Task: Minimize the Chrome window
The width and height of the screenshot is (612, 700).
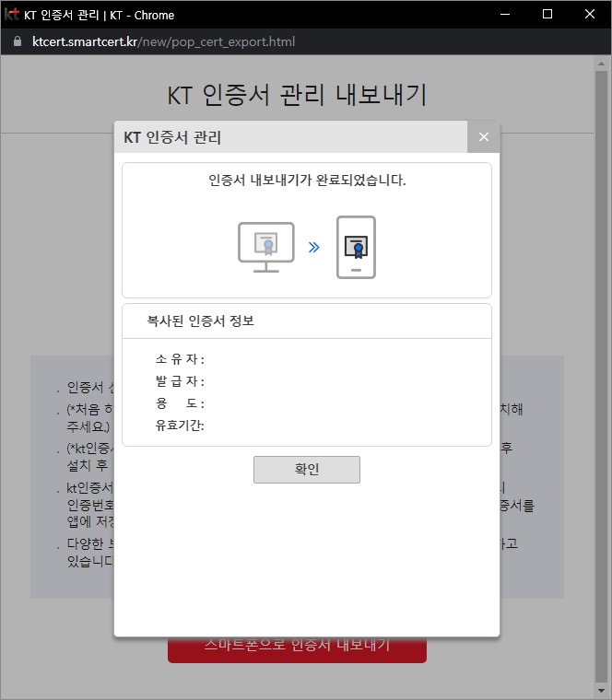Action: pos(505,15)
